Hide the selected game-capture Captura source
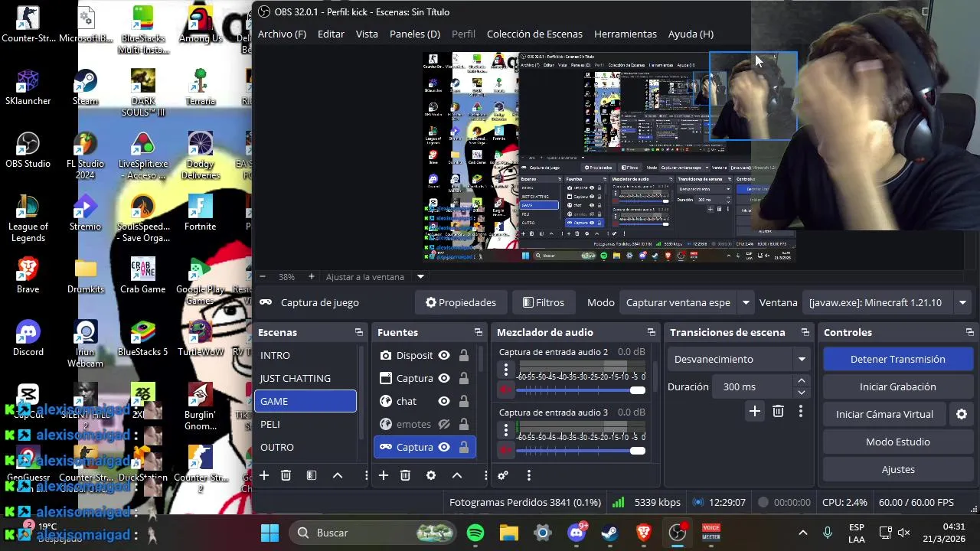The height and width of the screenshot is (551, 980). coord(444,447)
